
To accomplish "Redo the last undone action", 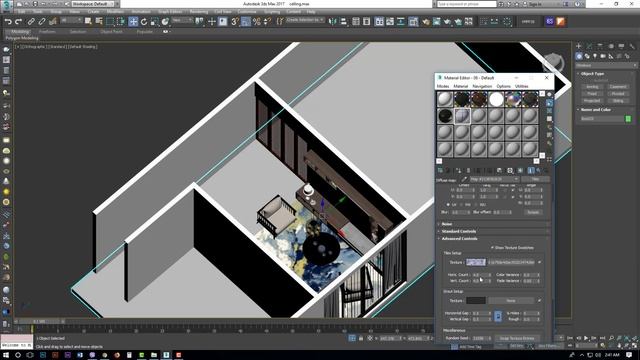I will point(18,22).
